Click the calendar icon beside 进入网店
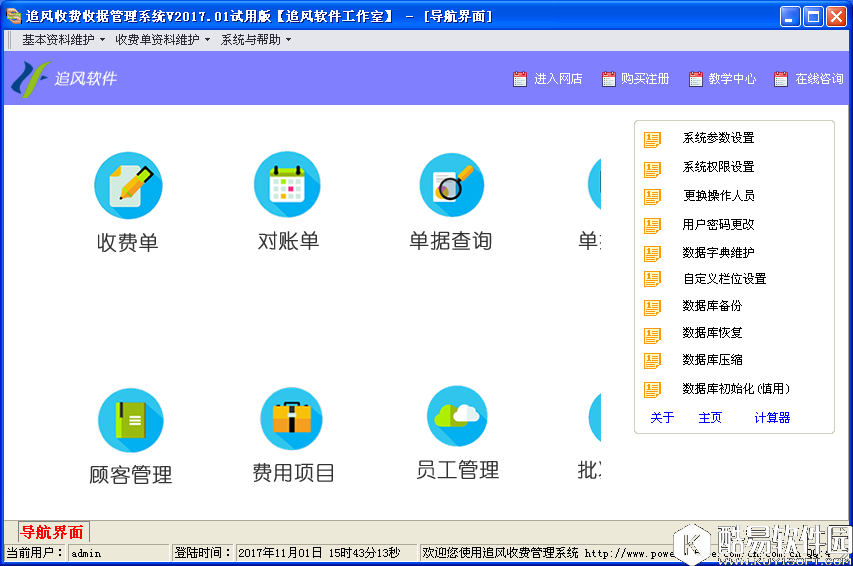 pyautogui.click(x=520, y=79)
